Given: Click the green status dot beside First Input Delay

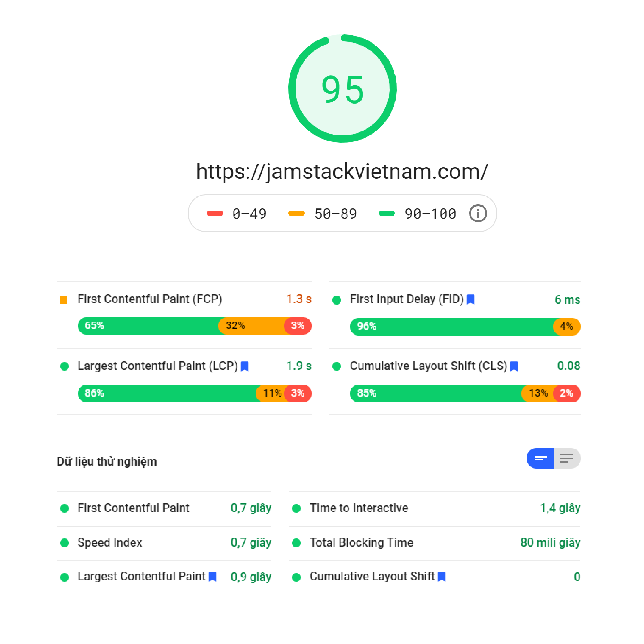Looking at the screenshot, I should (x=337, y=300).
